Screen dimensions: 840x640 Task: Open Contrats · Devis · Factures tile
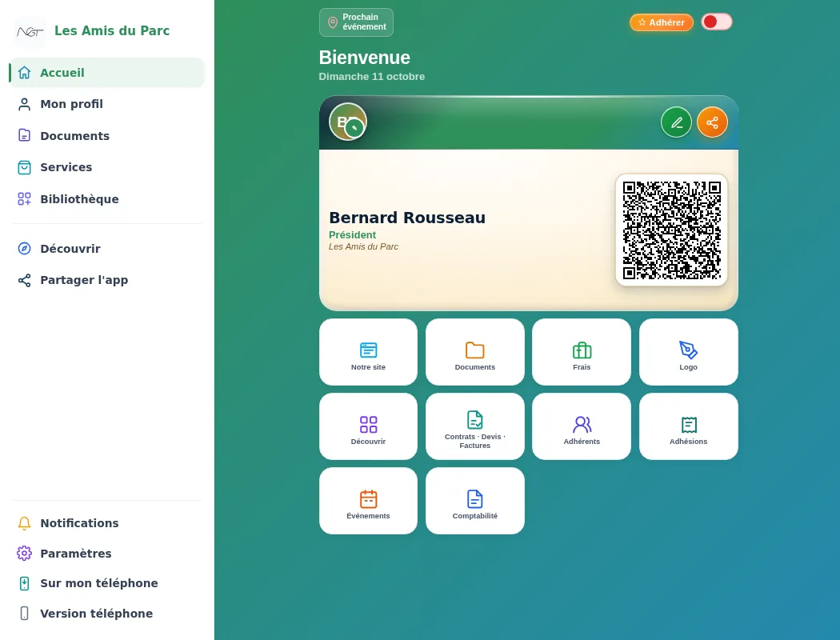pos(474,426)
